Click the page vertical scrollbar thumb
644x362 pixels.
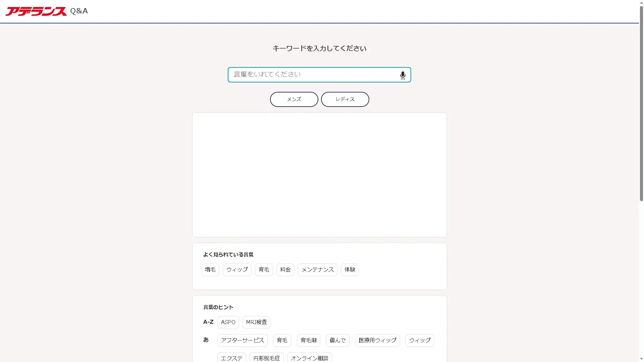(641, 104)
